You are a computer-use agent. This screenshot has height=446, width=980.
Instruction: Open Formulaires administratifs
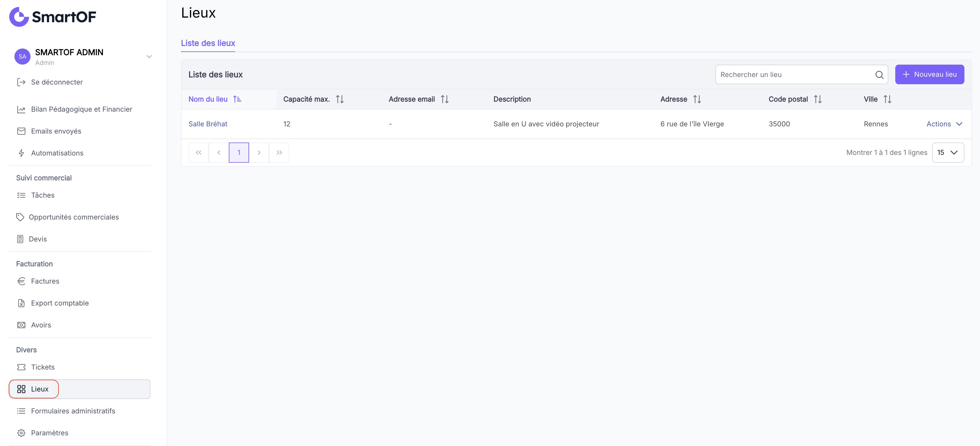click(x=73, y=411)
